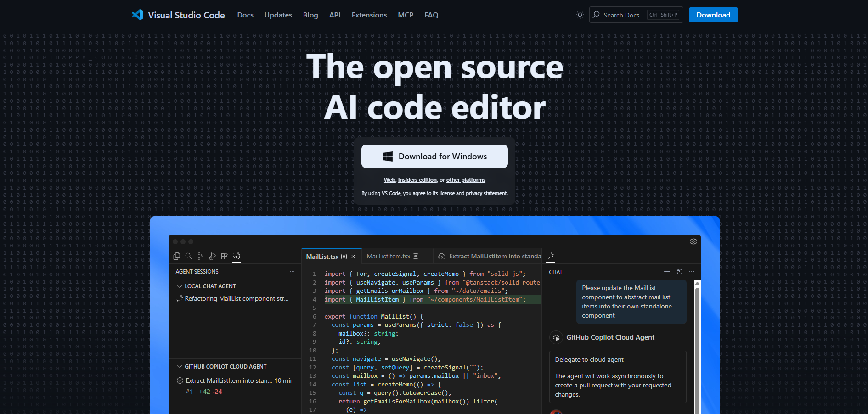The height and width of the screenshot is (414, 868).
Task: Click Download for Windows button
Action: tap(434, 157)
